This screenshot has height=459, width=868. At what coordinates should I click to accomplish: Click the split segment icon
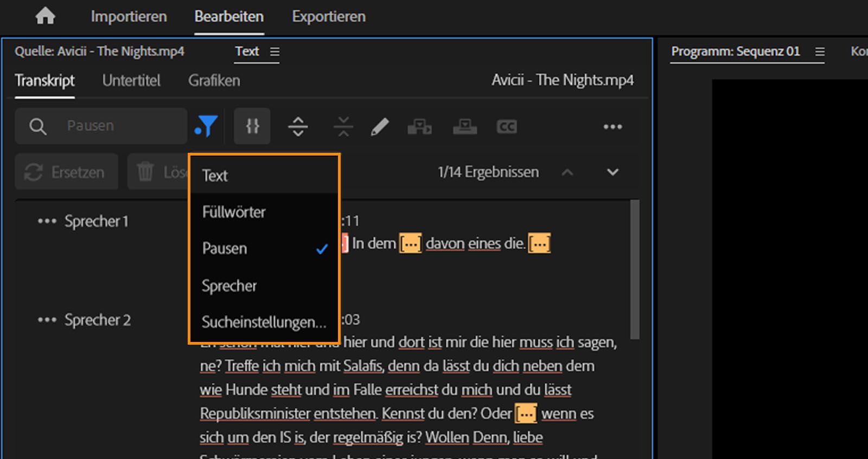[298, 127]
